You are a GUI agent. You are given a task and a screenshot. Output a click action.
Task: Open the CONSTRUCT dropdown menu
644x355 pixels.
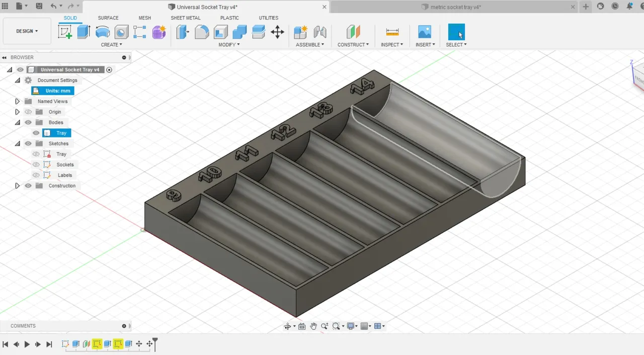pyautogui.click(x=353, y=45)
